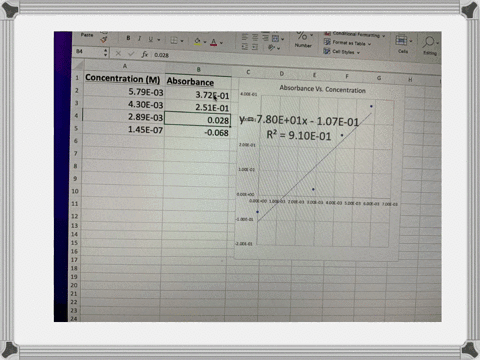Open the underline style dropdown arrow
The width and height of the screenshot is (480, 360).
(x=159, y=40)
